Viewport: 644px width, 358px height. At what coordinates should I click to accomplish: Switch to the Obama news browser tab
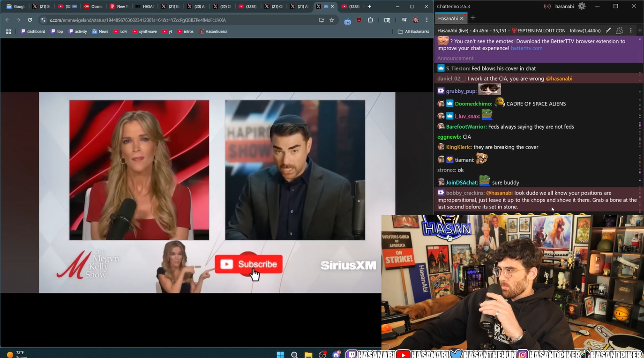click(x=92, y=7)
